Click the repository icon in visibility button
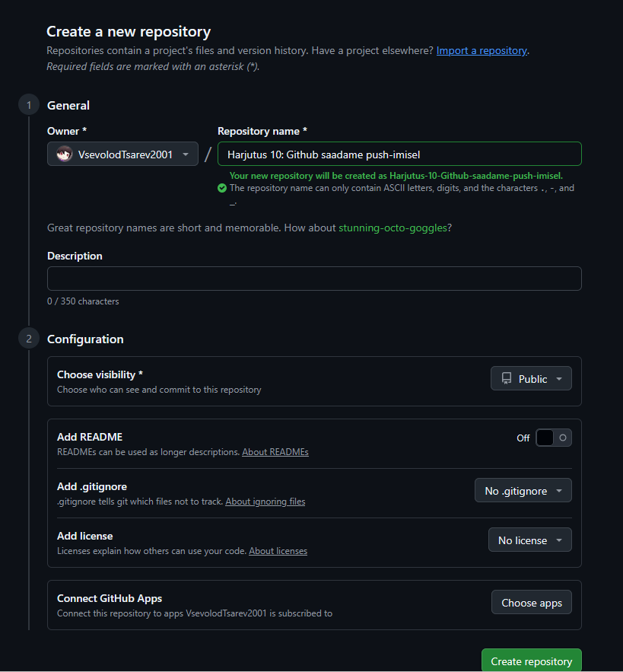The width and height of the screenshot is (623, 672). [x=507, y=379]
